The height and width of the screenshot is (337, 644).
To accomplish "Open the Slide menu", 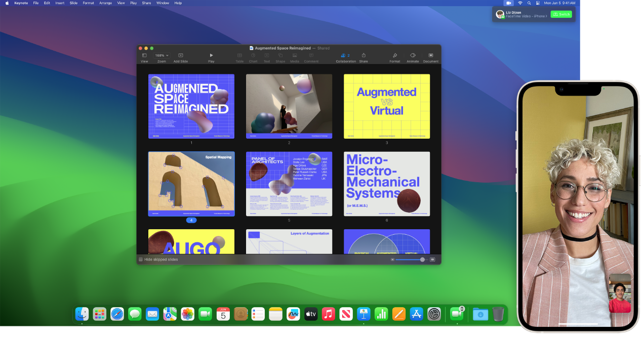I will (73, 3).
